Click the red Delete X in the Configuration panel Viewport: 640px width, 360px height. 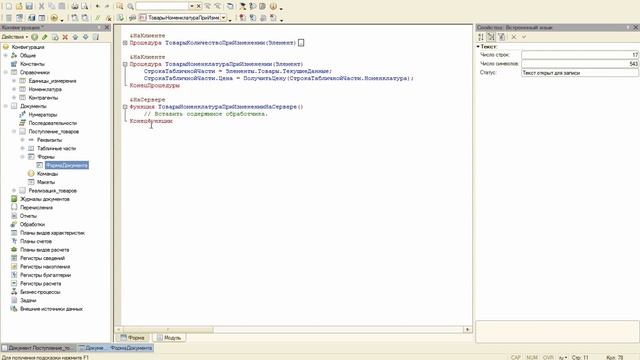click(x=65, y=37)
